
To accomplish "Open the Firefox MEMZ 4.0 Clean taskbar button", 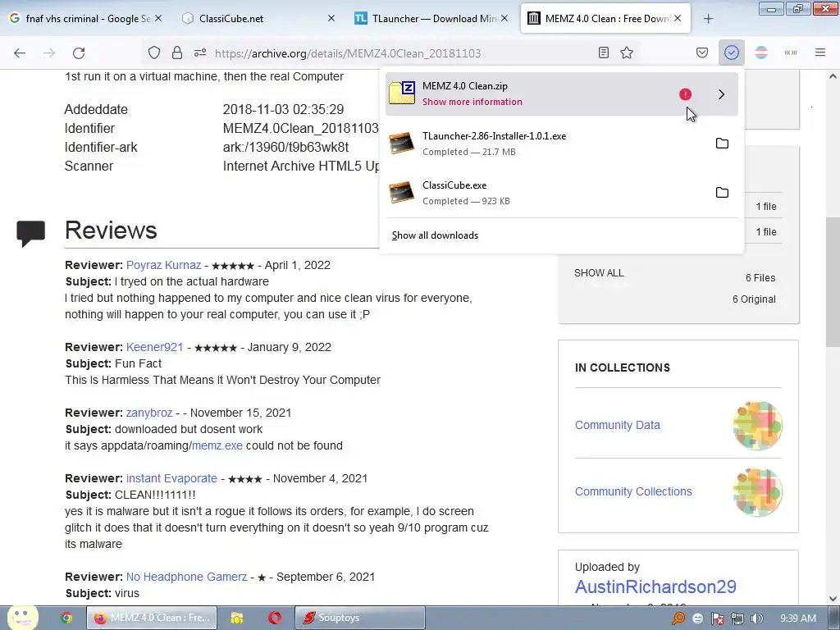I will (x=152, y=618).
